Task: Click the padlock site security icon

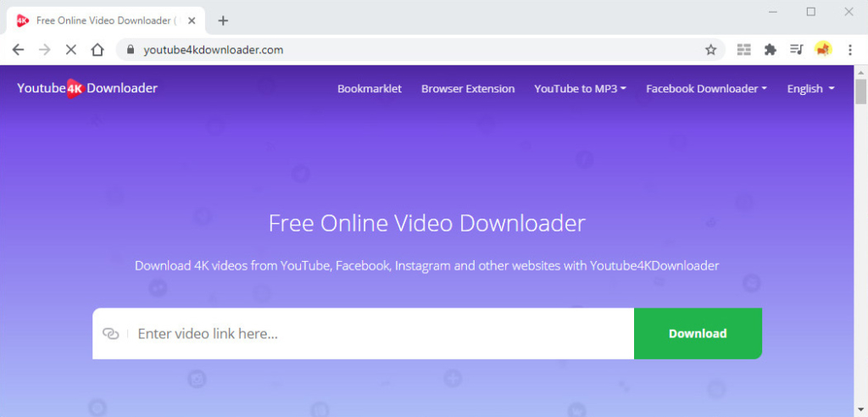Action: [131, 50]
